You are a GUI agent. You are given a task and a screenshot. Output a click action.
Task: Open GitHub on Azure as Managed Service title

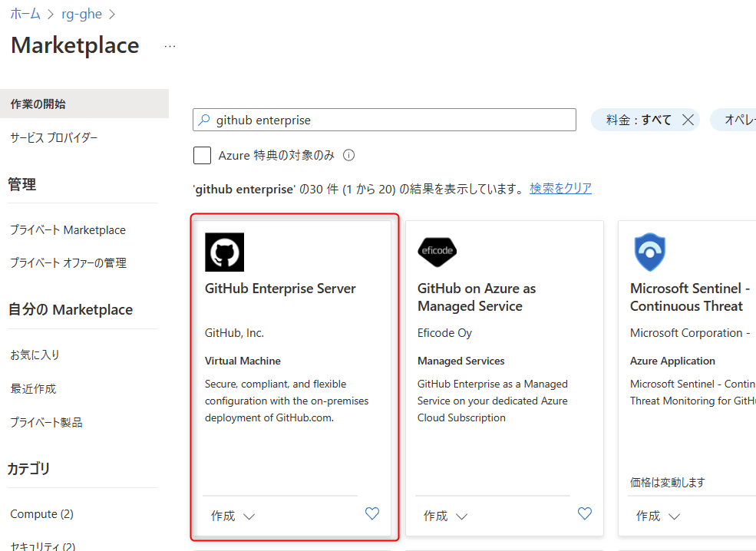pos(477,297)
